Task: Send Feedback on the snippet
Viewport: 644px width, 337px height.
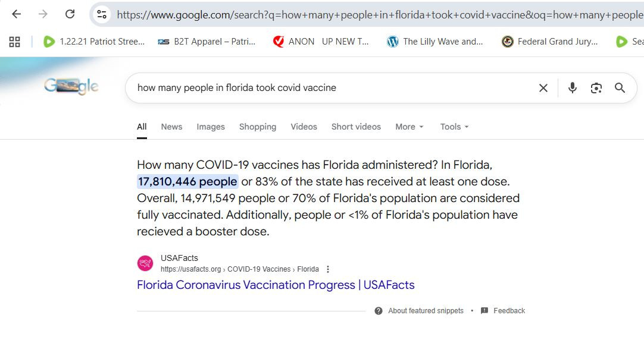Action: (x=508, y=311)
